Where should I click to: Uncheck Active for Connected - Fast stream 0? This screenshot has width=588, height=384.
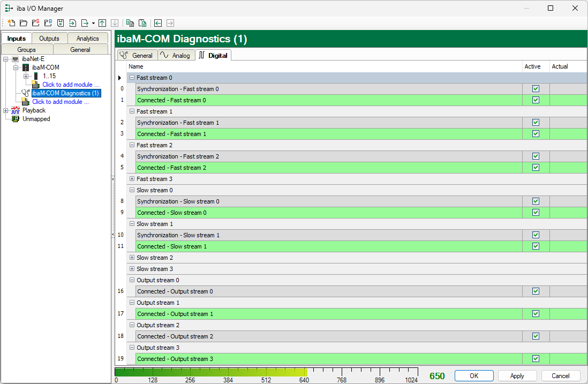coord(536,100)
